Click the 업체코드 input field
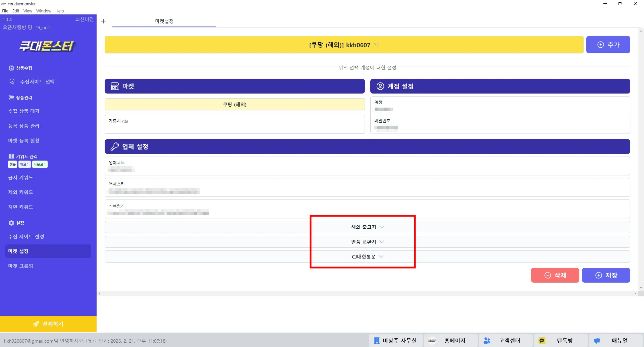The image size is (644, 347). click(x=367, y=166)
